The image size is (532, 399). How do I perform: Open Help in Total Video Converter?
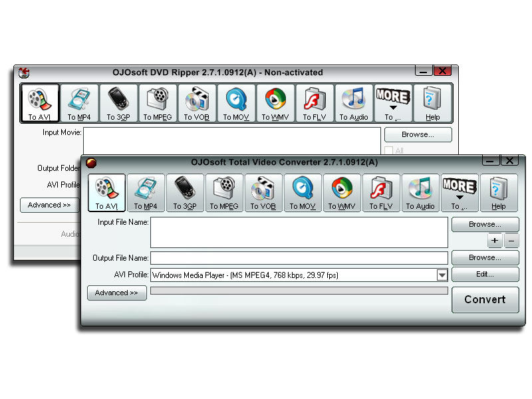(x=499, y=193)
